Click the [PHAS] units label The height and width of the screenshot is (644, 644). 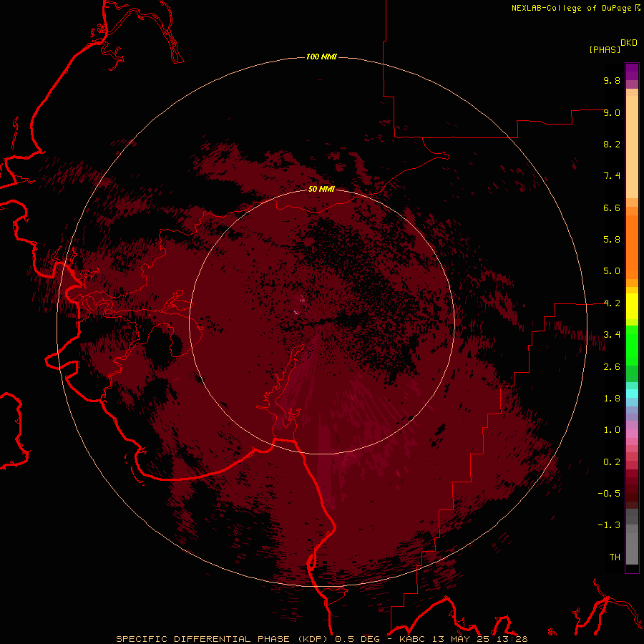(x=605, y=49)
